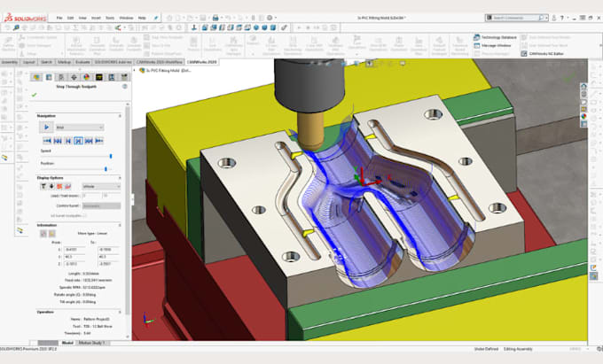The image size is (603, 364).
Task: Open the ConfigurationManager tab icon
Action: pyautogui.click(x=61, y=77)
